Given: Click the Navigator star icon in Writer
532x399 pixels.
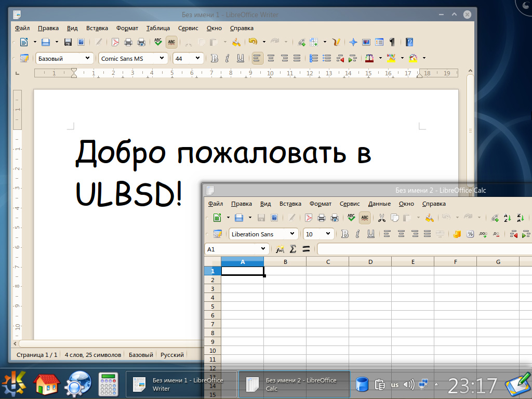Looking at the screenshot, I should click(353, 42).
